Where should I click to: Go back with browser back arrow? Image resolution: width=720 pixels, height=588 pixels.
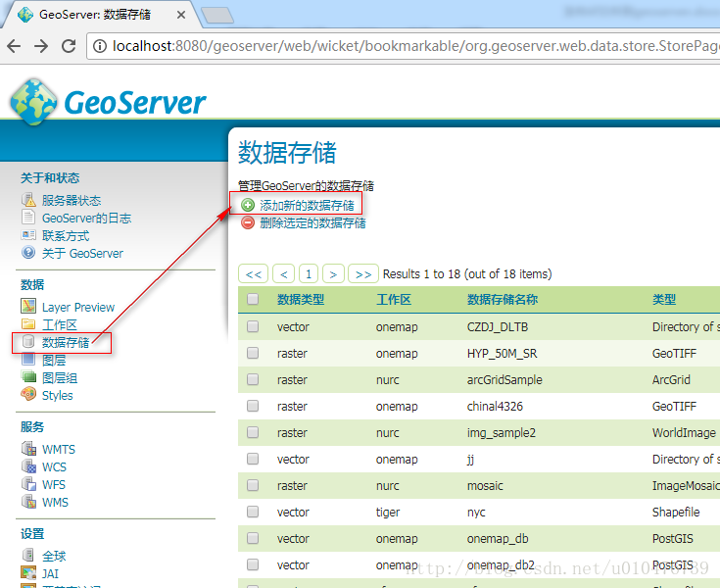coord(14,46)
